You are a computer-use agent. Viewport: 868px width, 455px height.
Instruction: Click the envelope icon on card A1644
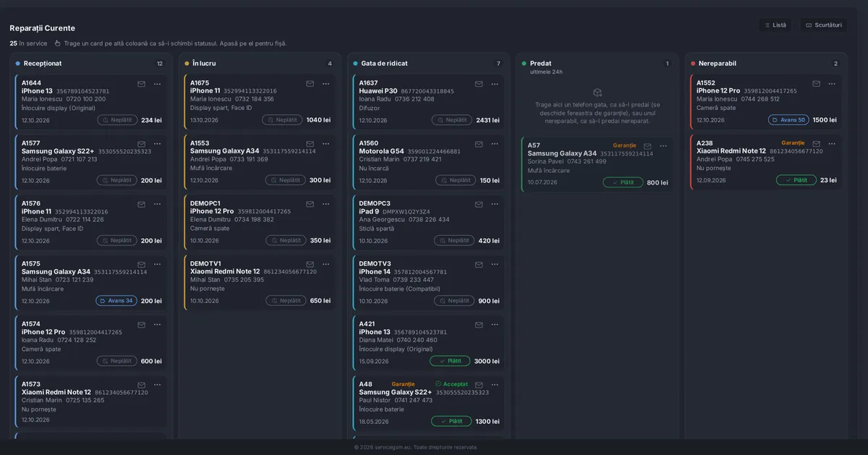point(142,84)
